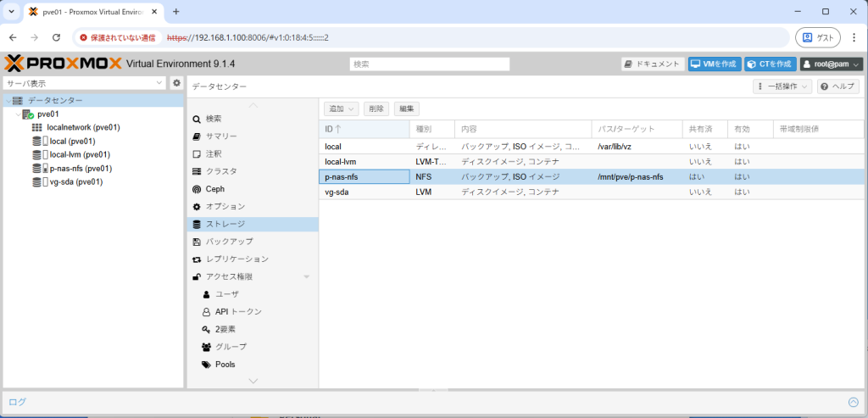Image resolution: width=868 pixels, height=418 pixels.
Task: Click the pve01 node icon
Action: coord(28,114)
